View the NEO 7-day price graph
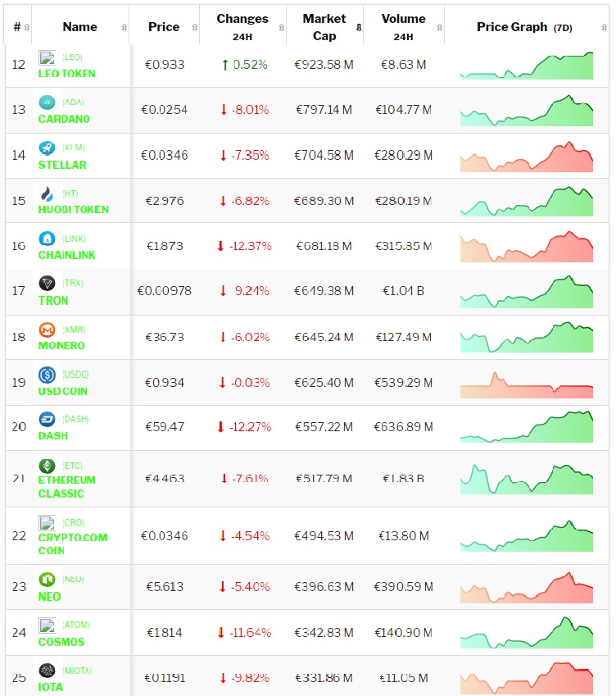616x696 pixels. 526,587
